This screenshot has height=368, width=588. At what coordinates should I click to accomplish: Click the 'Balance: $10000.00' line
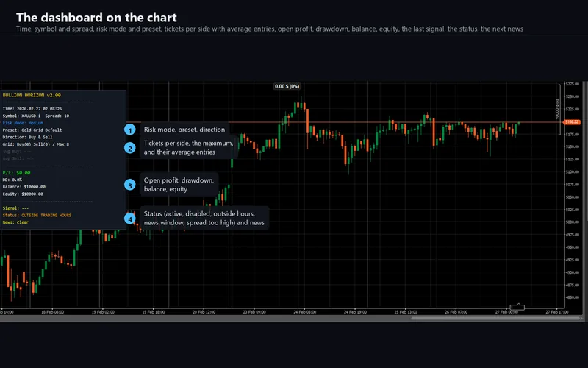pyautogui.click(x=24, y=187)
